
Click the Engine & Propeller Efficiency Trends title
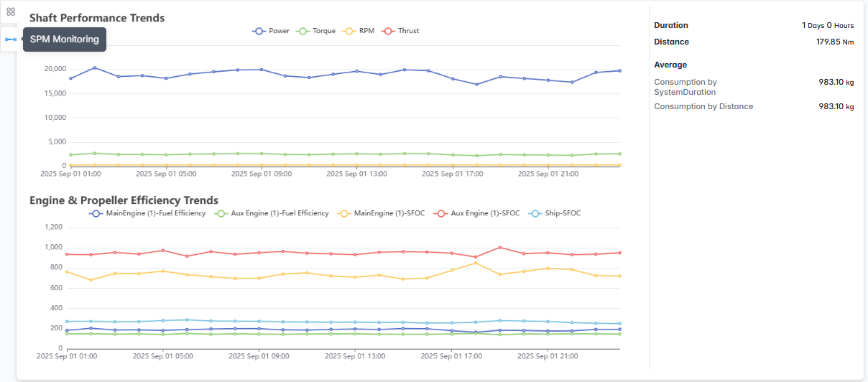pyautogui.click(x=124, y=200)
